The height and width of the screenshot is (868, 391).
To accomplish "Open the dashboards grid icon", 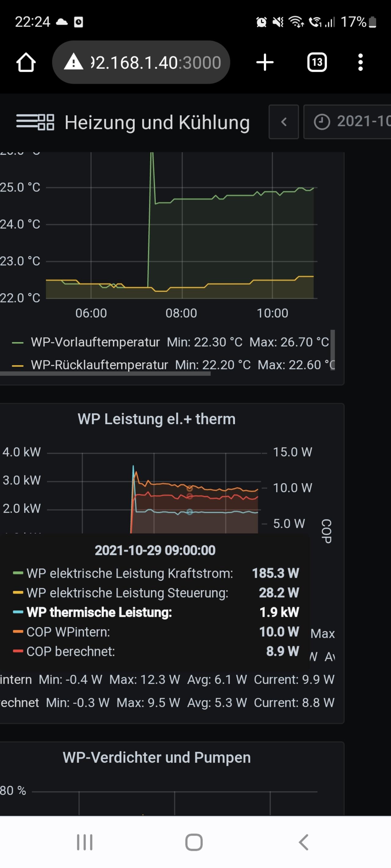I will pyautogui.click(x=46, y=122).
